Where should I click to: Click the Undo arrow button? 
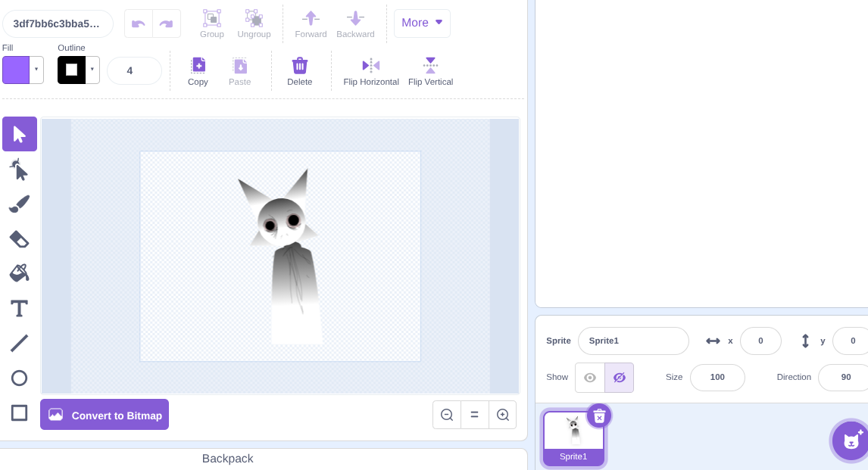(139, 23)
